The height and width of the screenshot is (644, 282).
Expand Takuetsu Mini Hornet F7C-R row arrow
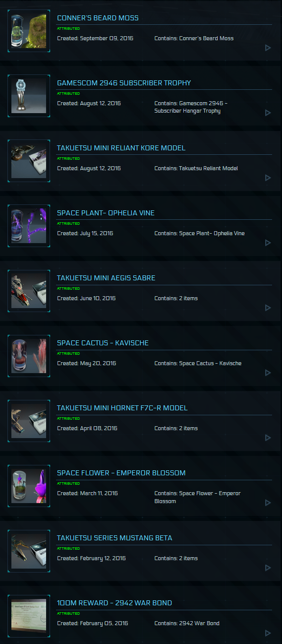pos(268,438)
